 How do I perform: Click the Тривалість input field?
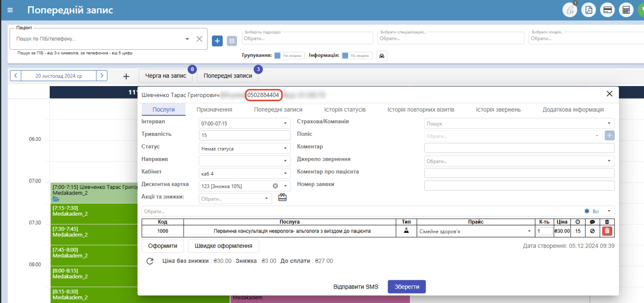245,136
